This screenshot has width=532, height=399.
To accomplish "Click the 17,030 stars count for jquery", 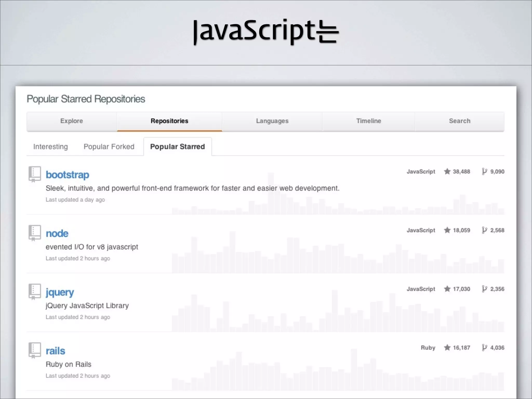I will click(461, 289).
